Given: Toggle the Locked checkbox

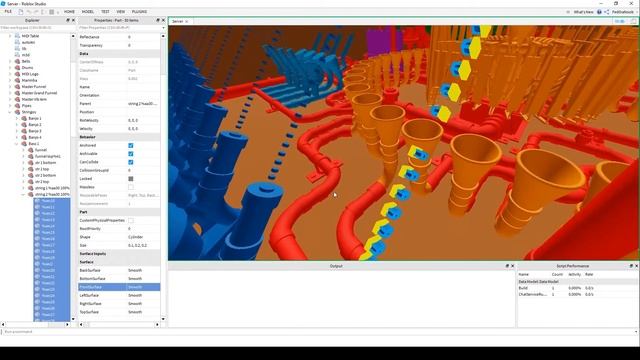Looking at the screenshot, I should [131, 179].
